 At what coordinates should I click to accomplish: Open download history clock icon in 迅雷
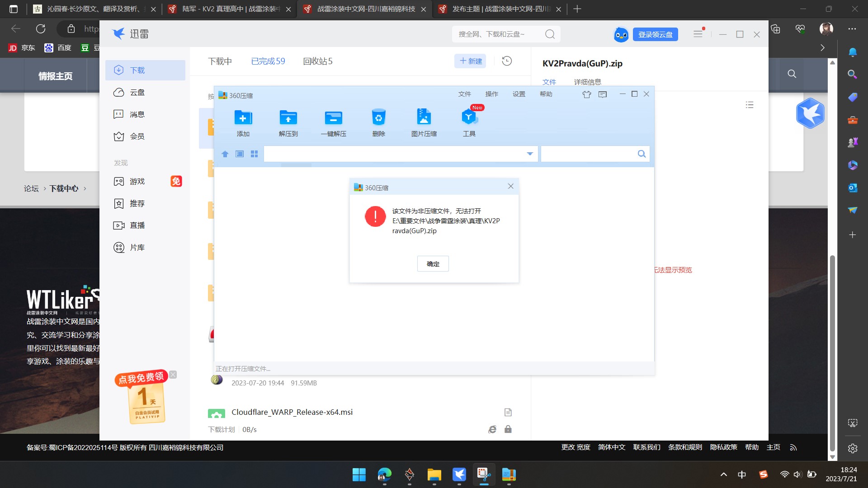point(507,61)
